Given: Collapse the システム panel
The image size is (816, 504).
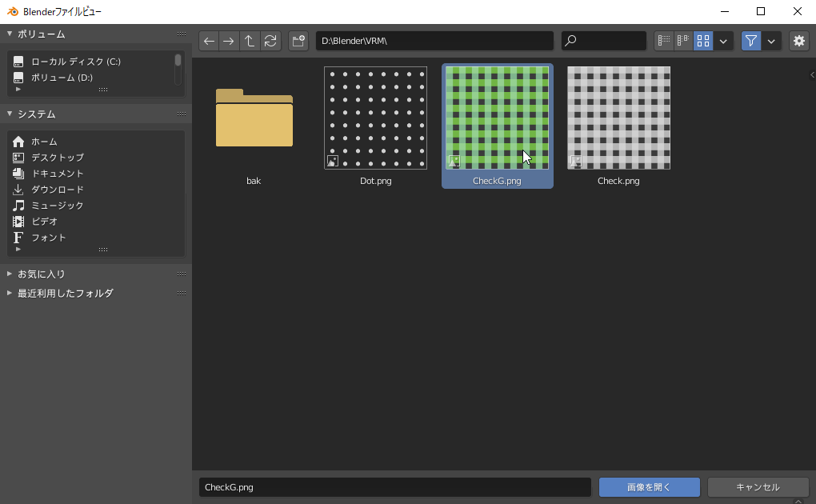Looking at the screenshot, I should coord(10,114).
